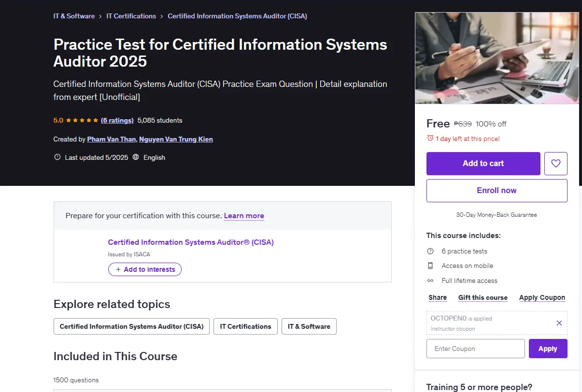Click the Explore related topics heading
This screenshot has width=582, height=392.
click(112, 304)
